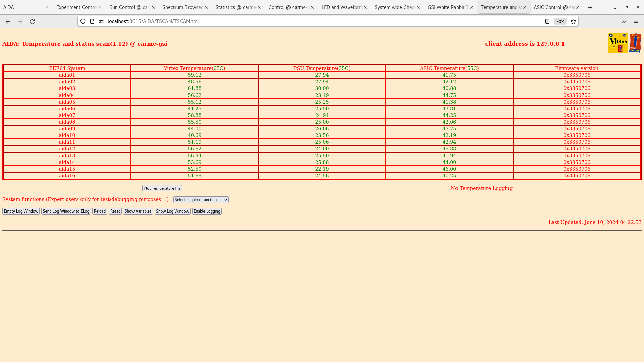Click the Plot Temperature file button
This screenshot has width=644, height=362.
[162, 188]
